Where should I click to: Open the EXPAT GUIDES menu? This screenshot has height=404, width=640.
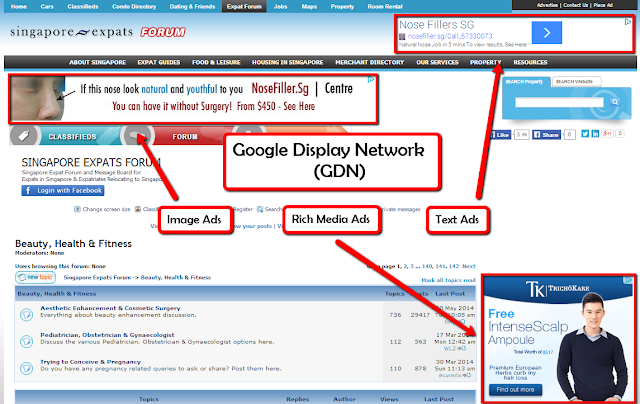(159, 62)
